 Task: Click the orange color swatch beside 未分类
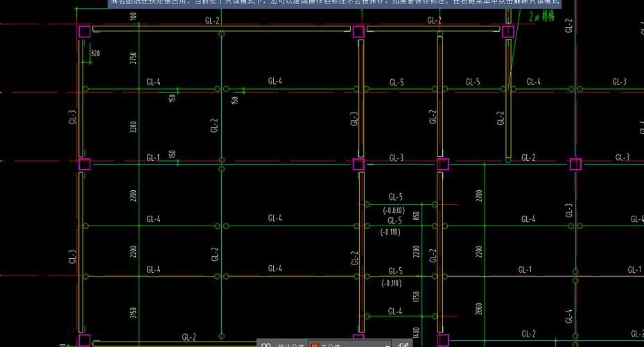[314, 345]
